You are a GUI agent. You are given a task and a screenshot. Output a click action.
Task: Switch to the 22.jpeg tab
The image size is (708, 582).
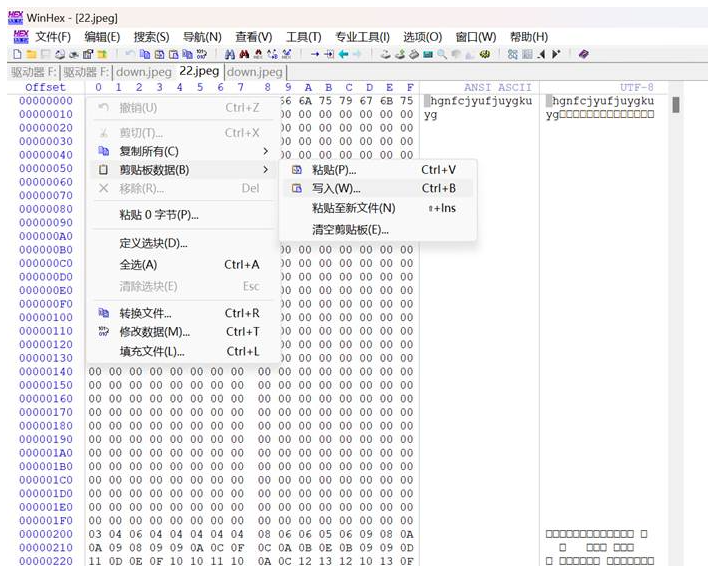[199, 71]
